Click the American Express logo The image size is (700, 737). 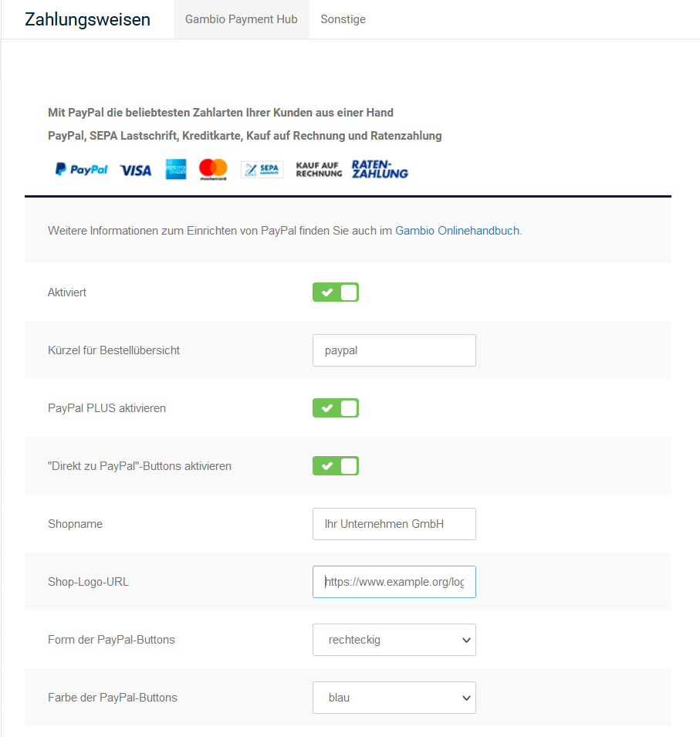[x=176, y=169]
